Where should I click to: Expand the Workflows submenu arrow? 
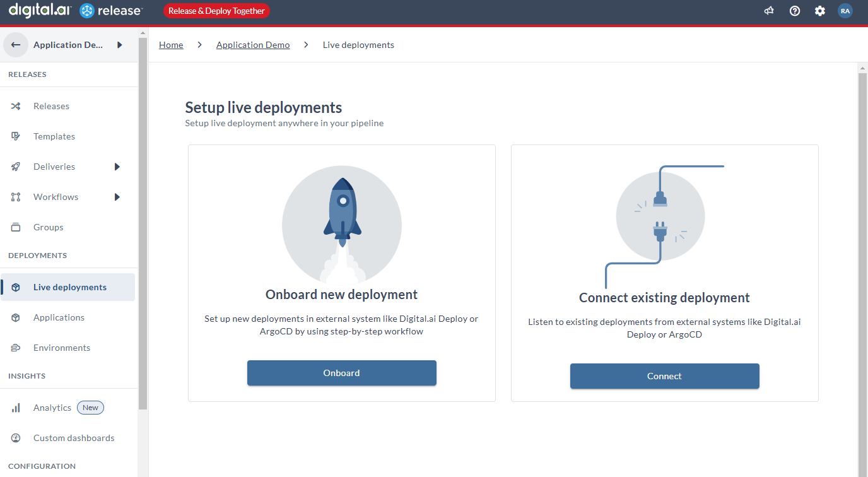point(117,197)
